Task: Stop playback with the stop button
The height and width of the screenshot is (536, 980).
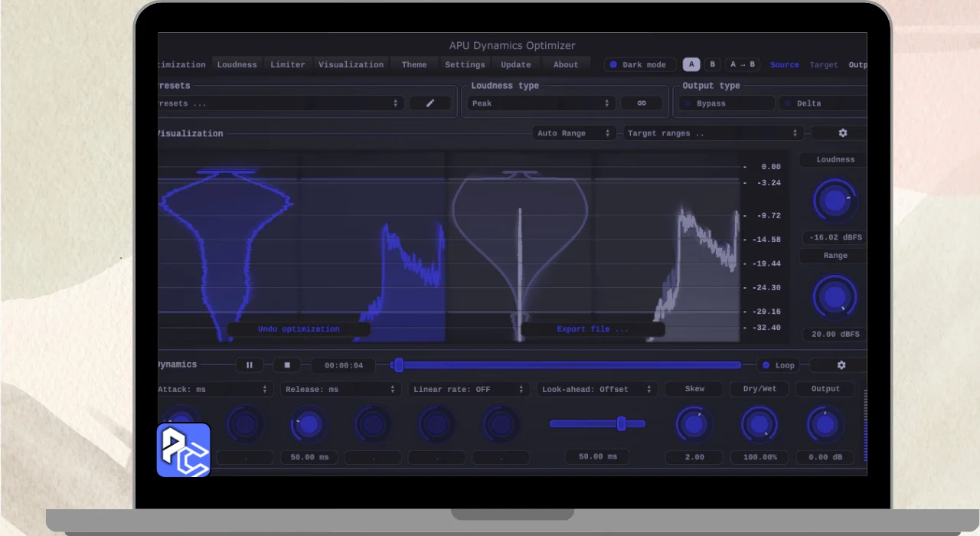Action: (x=287, y=365)
